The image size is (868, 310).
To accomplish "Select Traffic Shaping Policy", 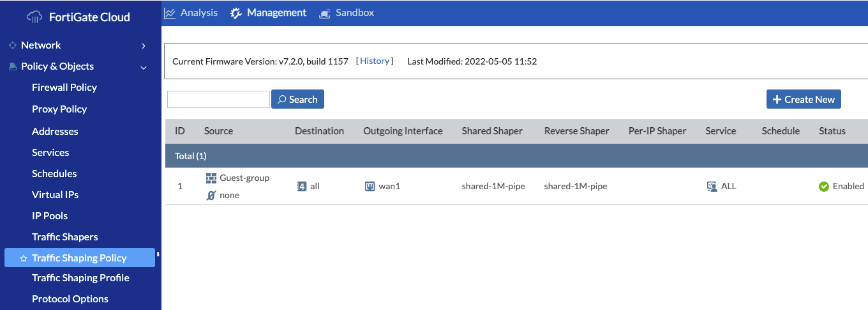I will tap(80, 258).
